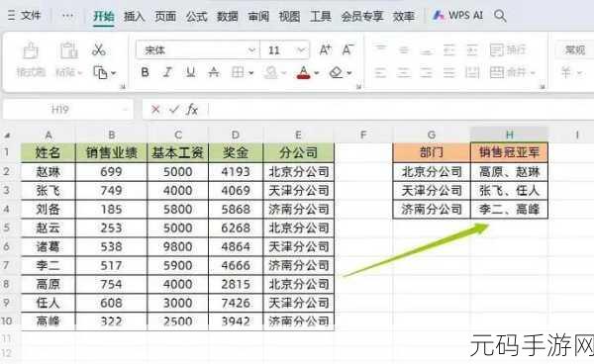Expand the Font color dropdown arrow
This screenshot has width=594, height=364.
point(317,72)
